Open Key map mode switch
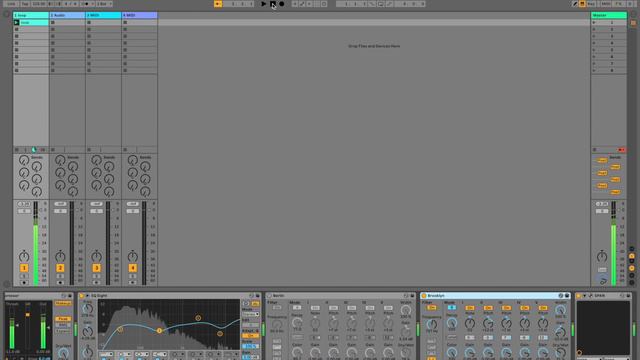Image resolution: width=640 pixels, height=360 pixels. click(591, 4)
